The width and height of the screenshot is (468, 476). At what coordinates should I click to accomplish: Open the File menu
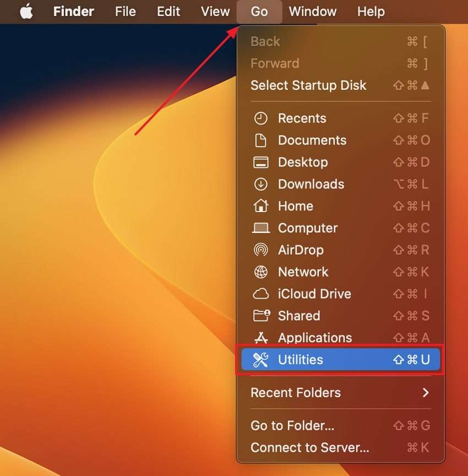coord(126,12)
